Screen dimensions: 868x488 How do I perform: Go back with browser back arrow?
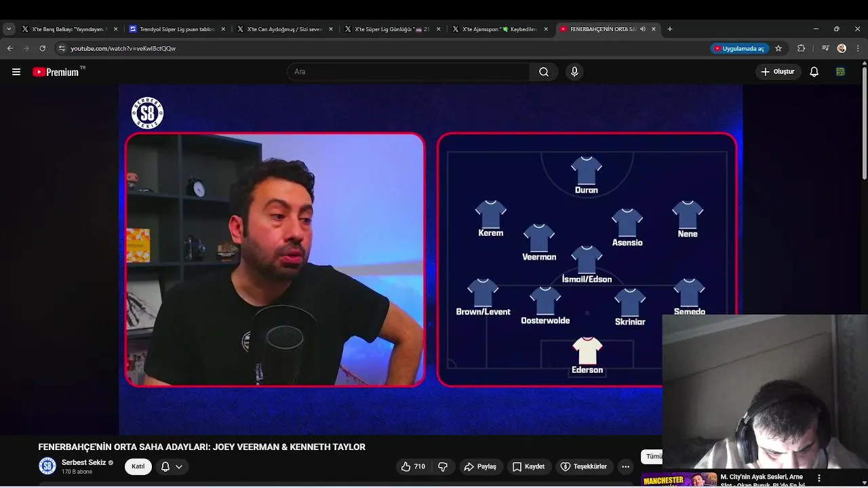(x=9, y=48)
